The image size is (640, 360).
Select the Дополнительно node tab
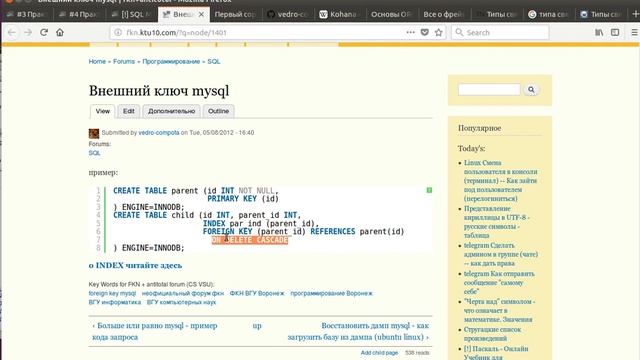[x=171, y=111]
